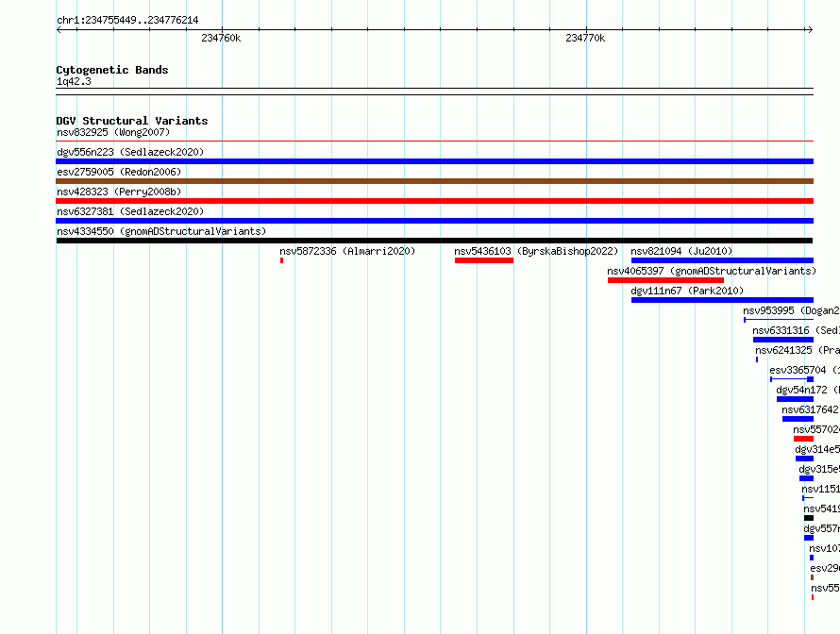Select the 1q42.3 band label

pyautogui.click(x=74, y=82)
